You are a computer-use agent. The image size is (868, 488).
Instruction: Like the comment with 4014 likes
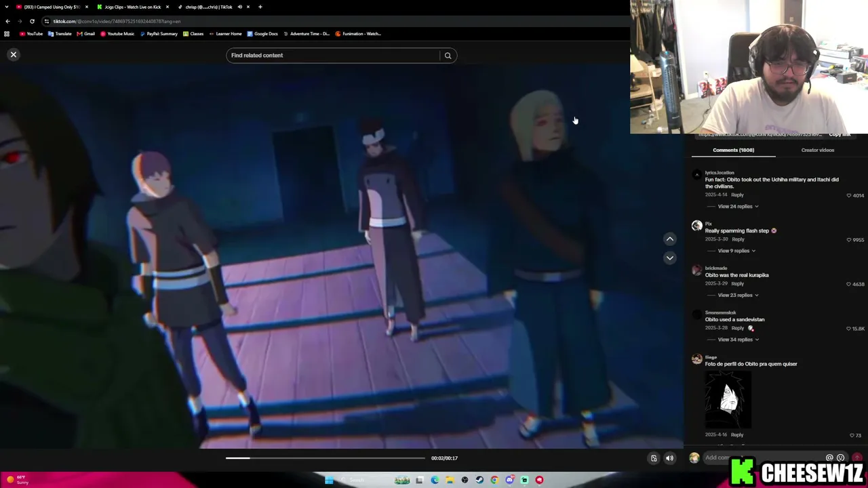849,195
